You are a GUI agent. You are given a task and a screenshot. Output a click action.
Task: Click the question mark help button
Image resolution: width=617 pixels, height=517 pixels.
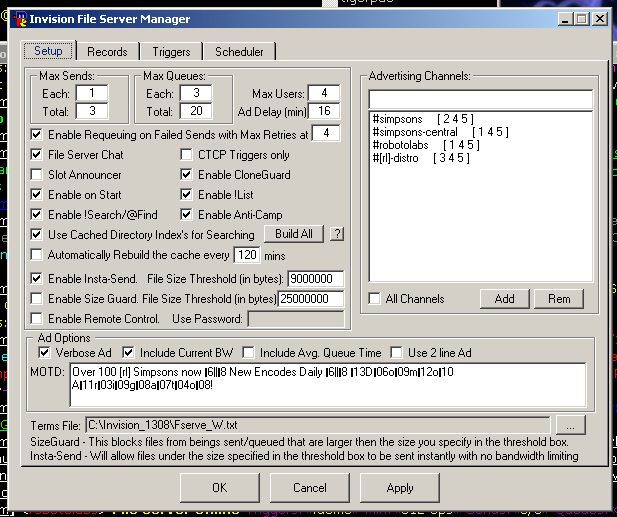coord(337,234)
